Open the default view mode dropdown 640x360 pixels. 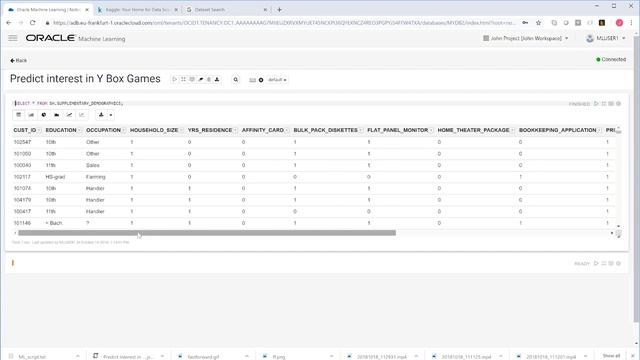coord(277,80)
